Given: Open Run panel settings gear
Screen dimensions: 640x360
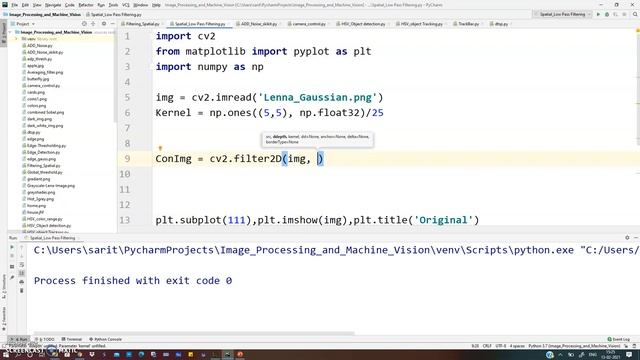Looking at the screenshot, I should pyautogui.click(x=627, y=238).
